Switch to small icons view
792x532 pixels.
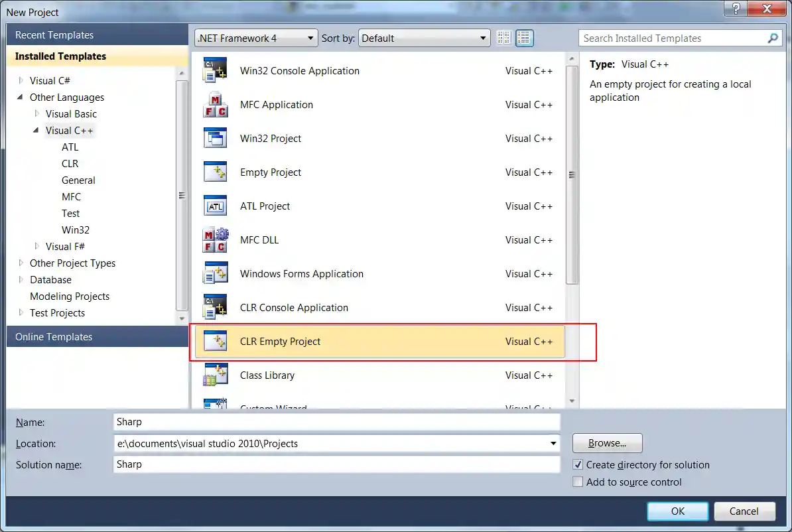point(503,38)
